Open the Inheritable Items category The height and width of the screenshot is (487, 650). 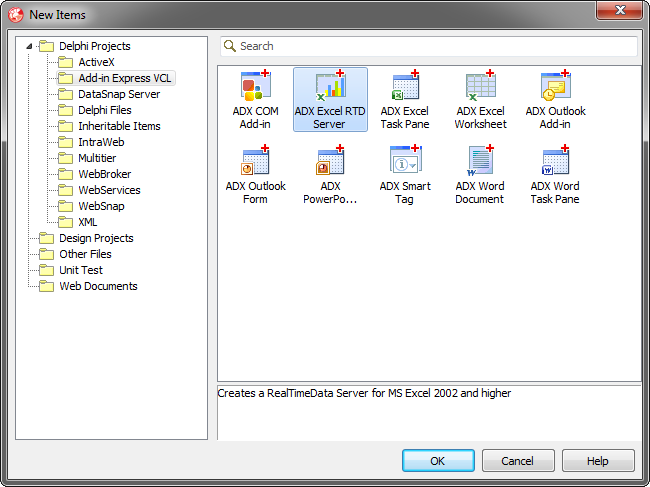[x=119, y=126]
